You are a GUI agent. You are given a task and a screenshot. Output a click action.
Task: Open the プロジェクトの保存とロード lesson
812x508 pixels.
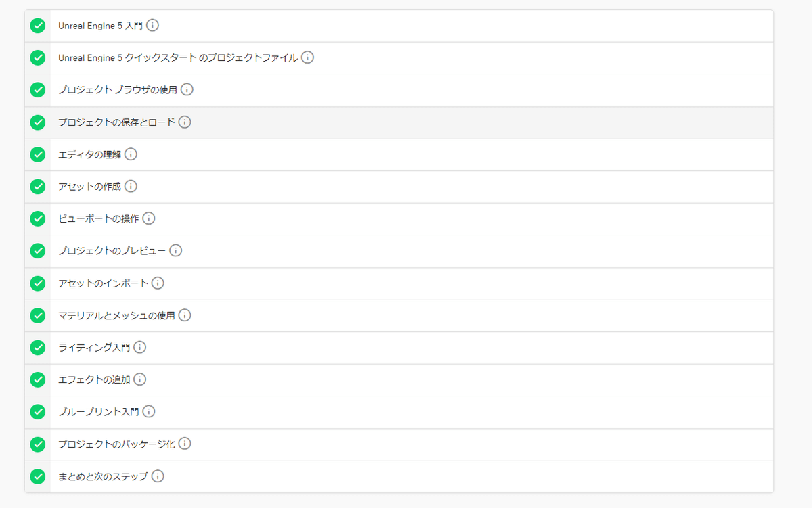tap(116, 122)
